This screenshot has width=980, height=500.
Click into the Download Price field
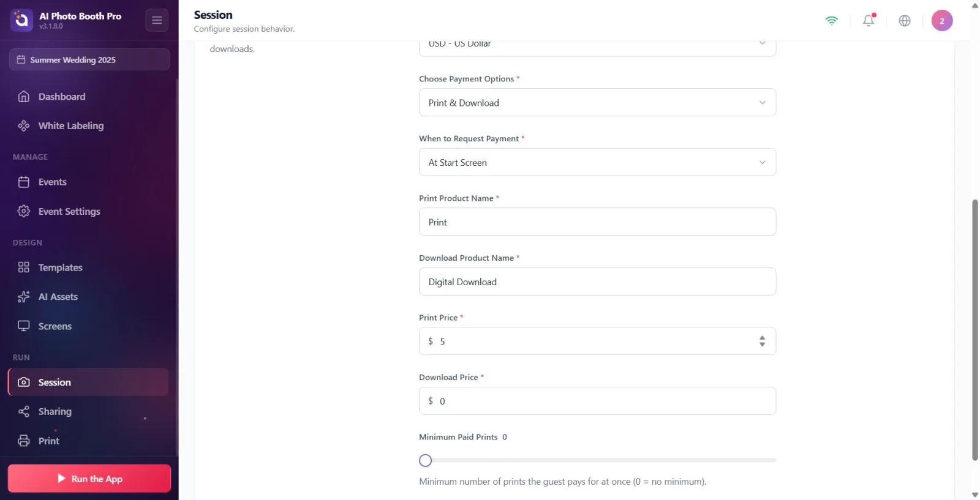coord(597,401)
